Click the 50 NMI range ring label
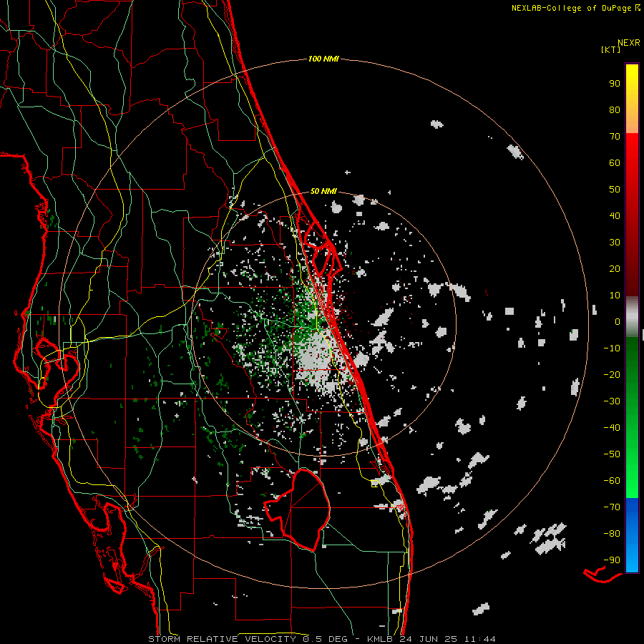Viewport: 644px width, 644px height. pos(323,191)
